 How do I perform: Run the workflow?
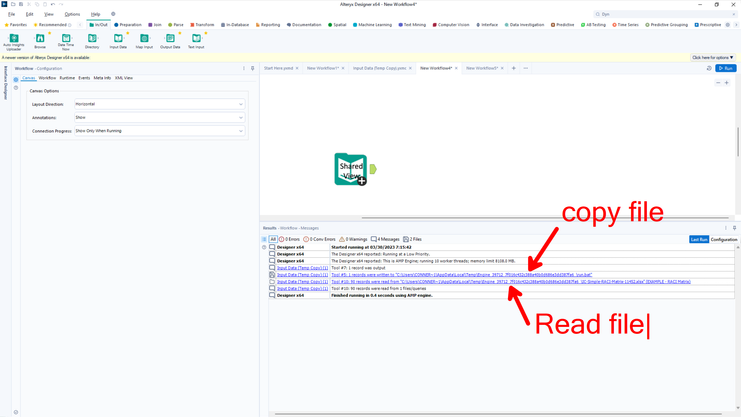pos(726,68)
